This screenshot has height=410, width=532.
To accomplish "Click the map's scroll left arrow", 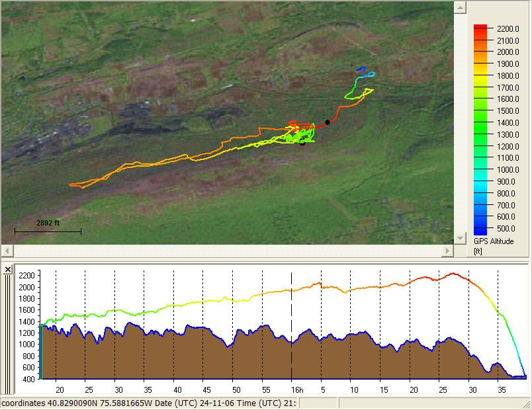I will [7, 251].
